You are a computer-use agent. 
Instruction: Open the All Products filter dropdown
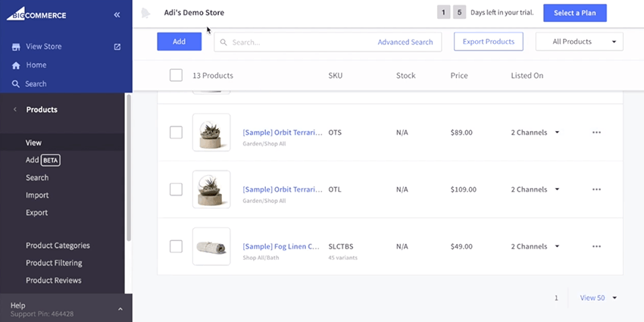click(x=579, y=42)
